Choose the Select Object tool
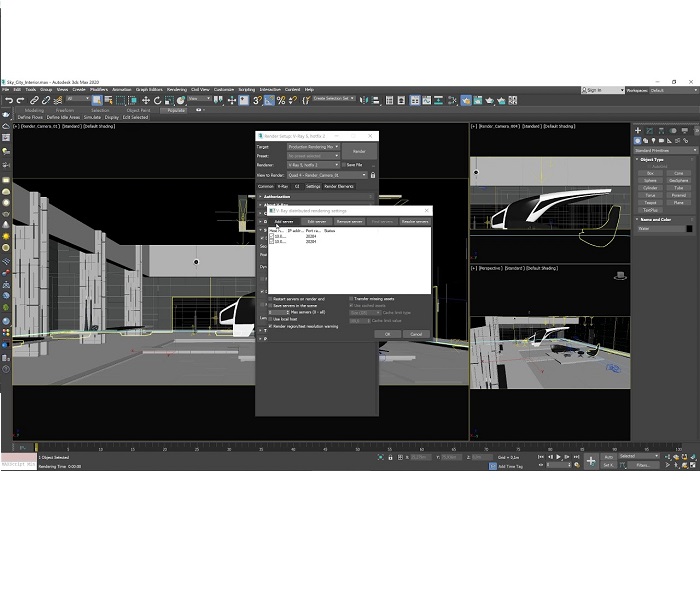The height and width of the screenshot is (602, 700). pyautogui.click(x=97, y=100)
